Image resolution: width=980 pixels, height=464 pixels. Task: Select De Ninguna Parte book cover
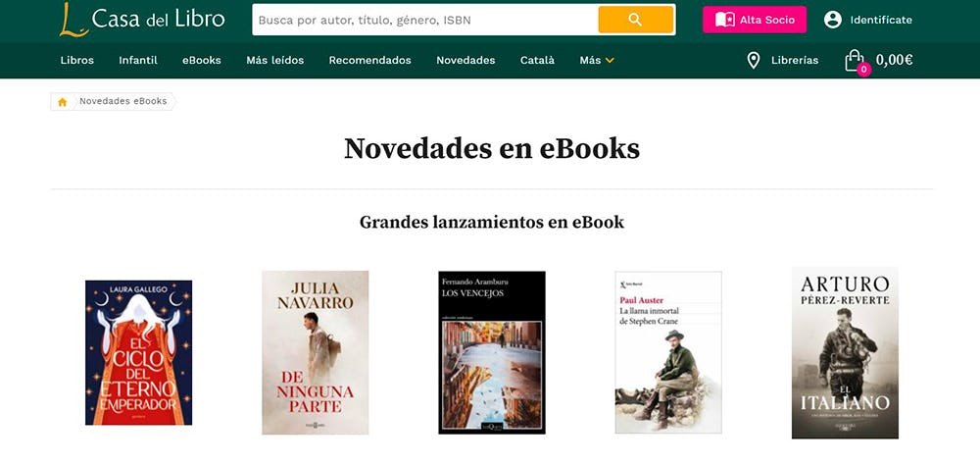click(315, 353)
